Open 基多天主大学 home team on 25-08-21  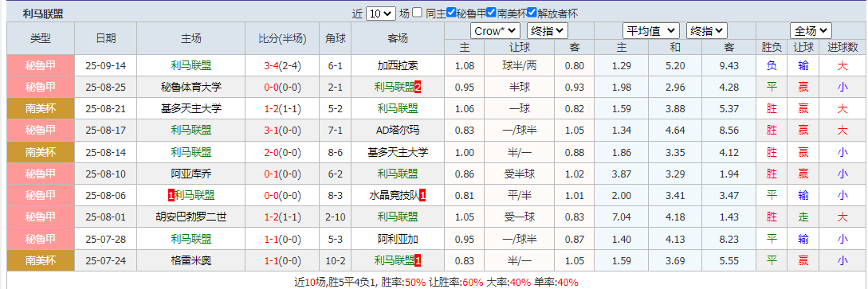click(191, 109)
